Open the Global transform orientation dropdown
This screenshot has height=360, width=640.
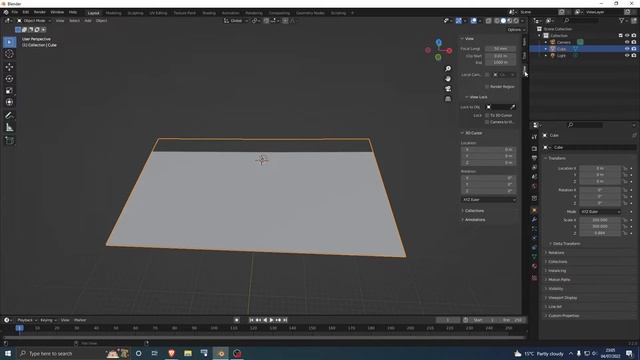(x=236, y=20)
